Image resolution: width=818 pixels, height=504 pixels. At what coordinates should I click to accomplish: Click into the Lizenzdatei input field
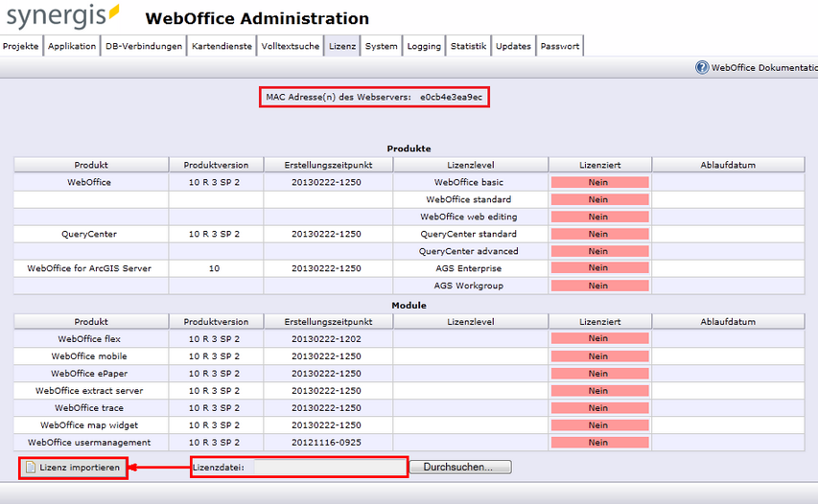330,467
